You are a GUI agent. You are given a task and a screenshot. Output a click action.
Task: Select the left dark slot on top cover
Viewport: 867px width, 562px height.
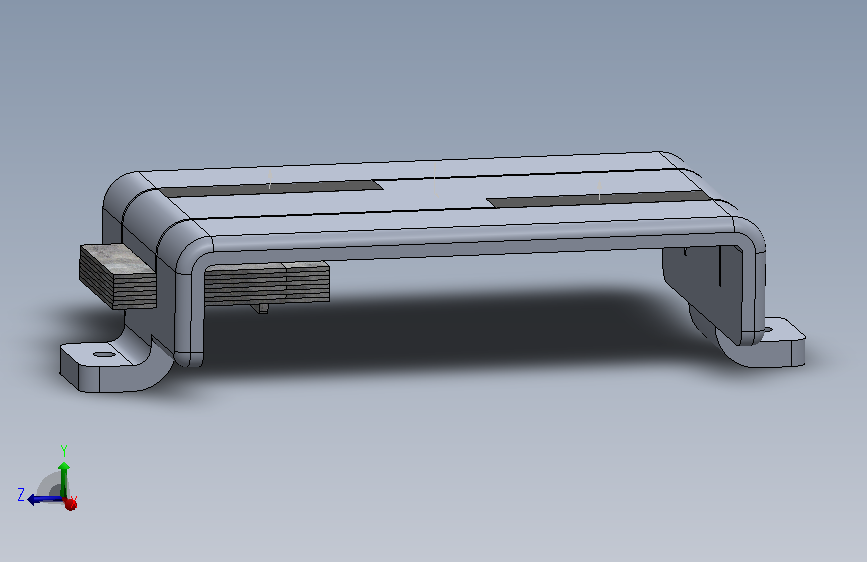pyautogui.click(x=271, y=188)
